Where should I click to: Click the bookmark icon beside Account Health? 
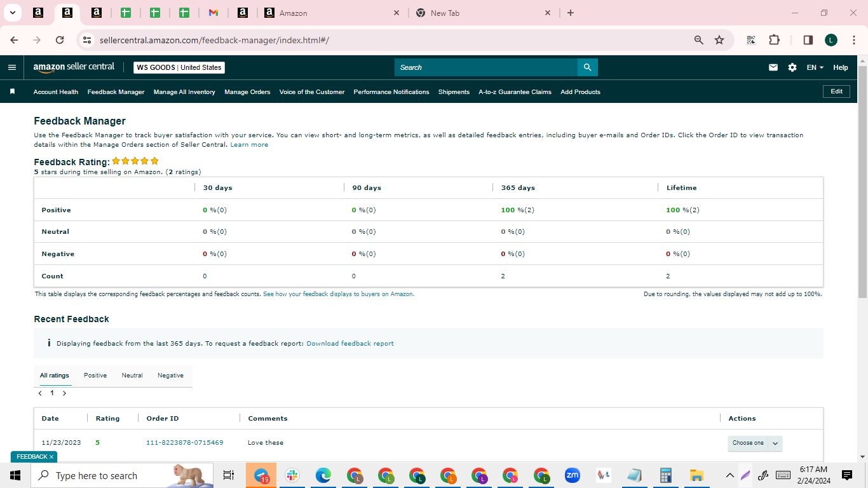pyautogui.click(x=12, y=91)
